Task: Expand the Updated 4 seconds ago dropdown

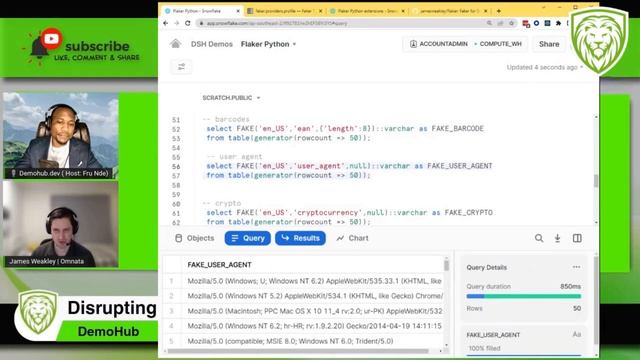Action: (x=544, y=67)
